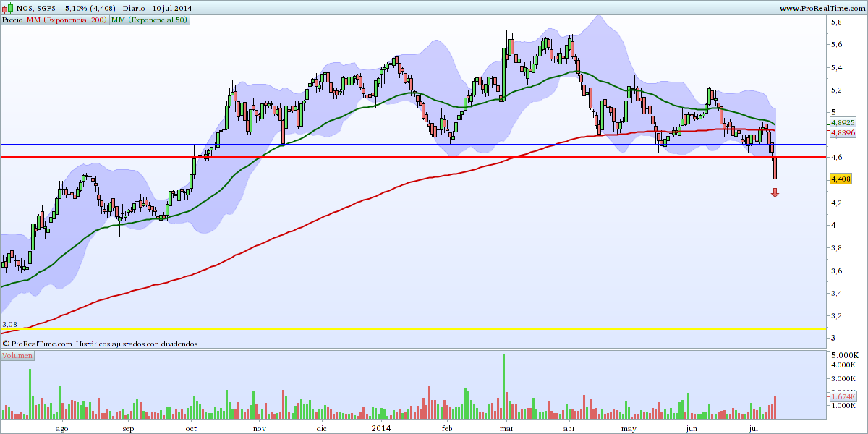Screen dimensions: 868x434
Task: Click the oct label on the time axis
Action: coord(191,428)
